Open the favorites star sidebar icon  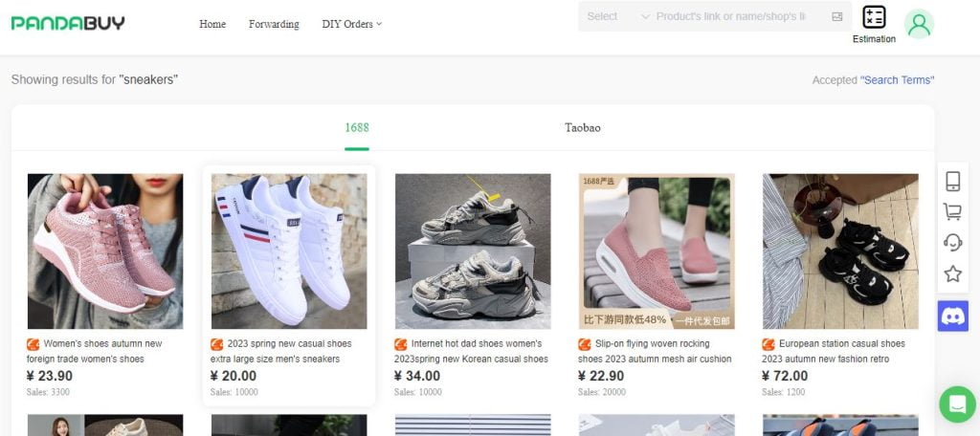pos(952,274)
